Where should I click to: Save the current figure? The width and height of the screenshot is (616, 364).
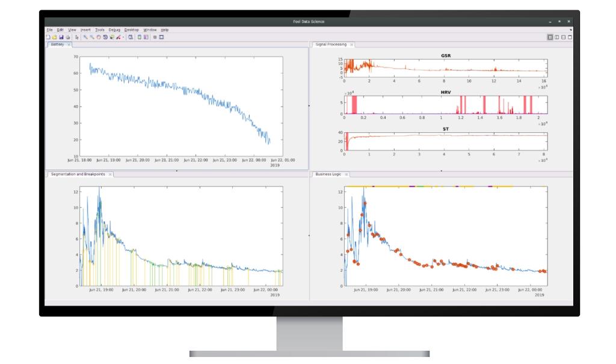[x=61, y=37]
